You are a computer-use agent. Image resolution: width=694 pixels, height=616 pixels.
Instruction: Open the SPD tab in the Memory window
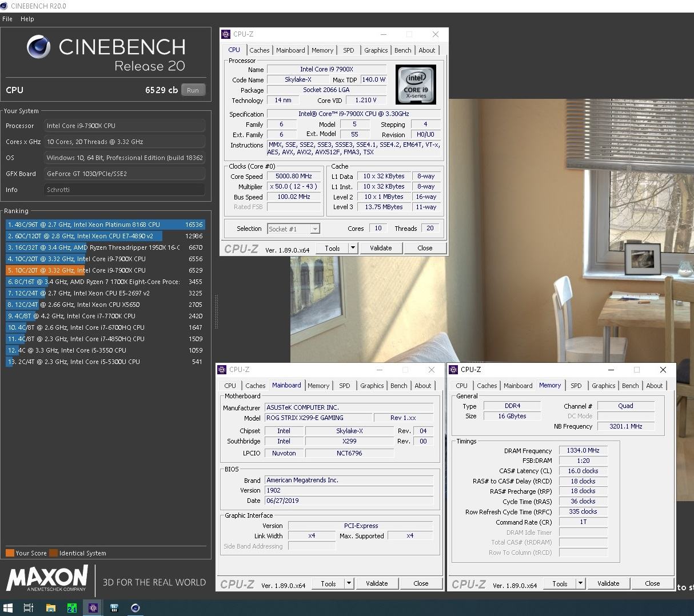pos(576,386)
